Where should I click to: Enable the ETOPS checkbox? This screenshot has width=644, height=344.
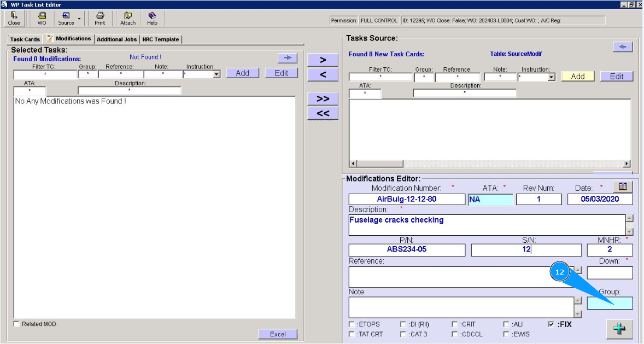[x=352, y=324]
